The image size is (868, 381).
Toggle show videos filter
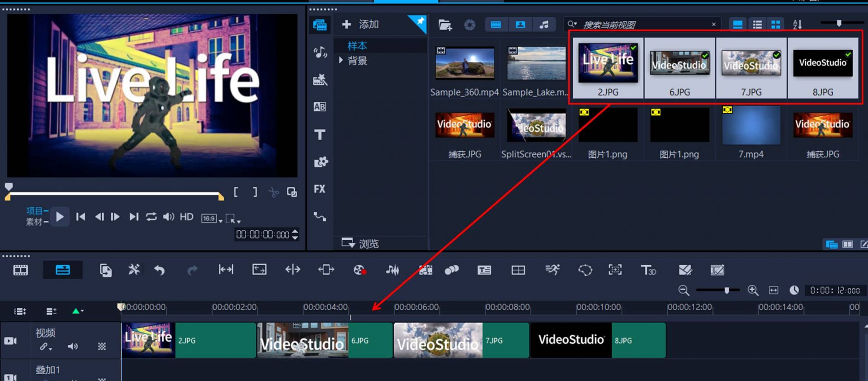496,24
